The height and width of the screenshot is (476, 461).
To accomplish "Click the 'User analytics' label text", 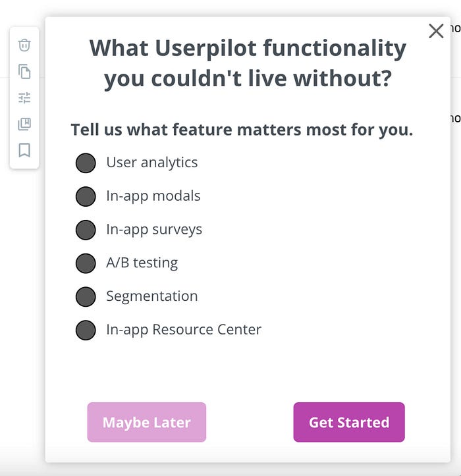I will pyautogui.click(x=151, y=163).
